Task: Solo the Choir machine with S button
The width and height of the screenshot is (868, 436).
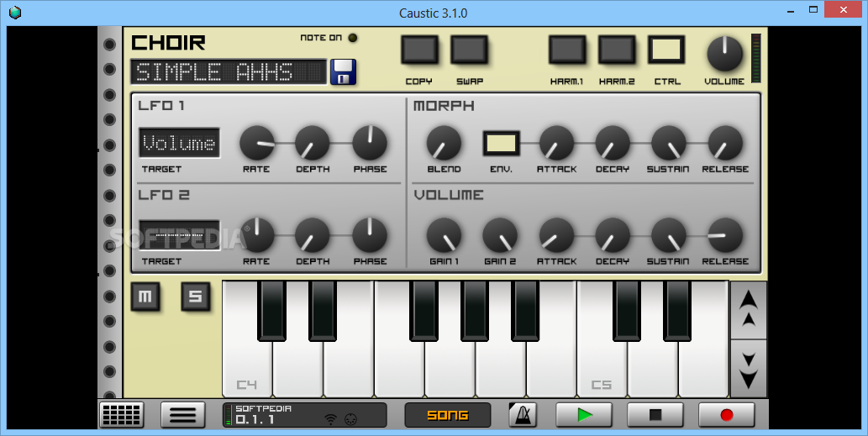Action: (x=196, y=297)
